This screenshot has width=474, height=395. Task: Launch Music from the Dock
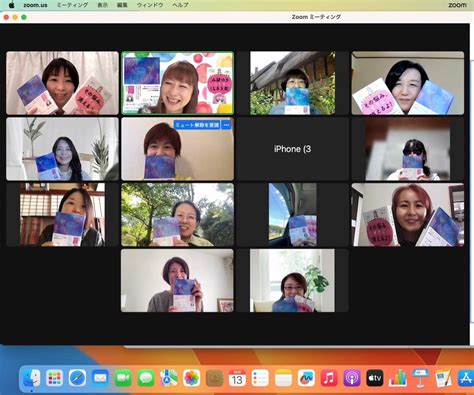click(x=329, y=378)
